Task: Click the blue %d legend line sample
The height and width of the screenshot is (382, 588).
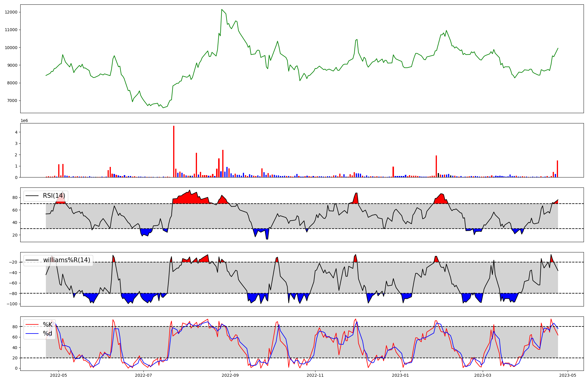Action: tap(32, 334)
